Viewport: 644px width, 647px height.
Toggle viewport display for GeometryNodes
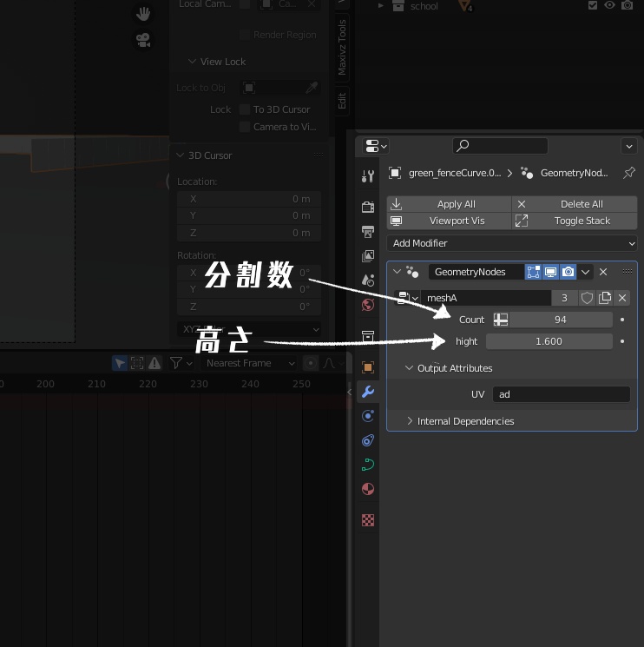550,272
